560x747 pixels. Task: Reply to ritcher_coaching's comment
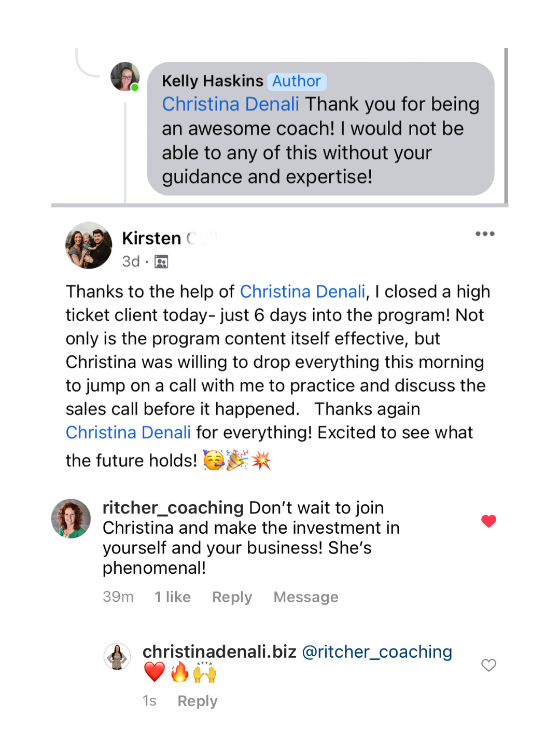(232, 597)
